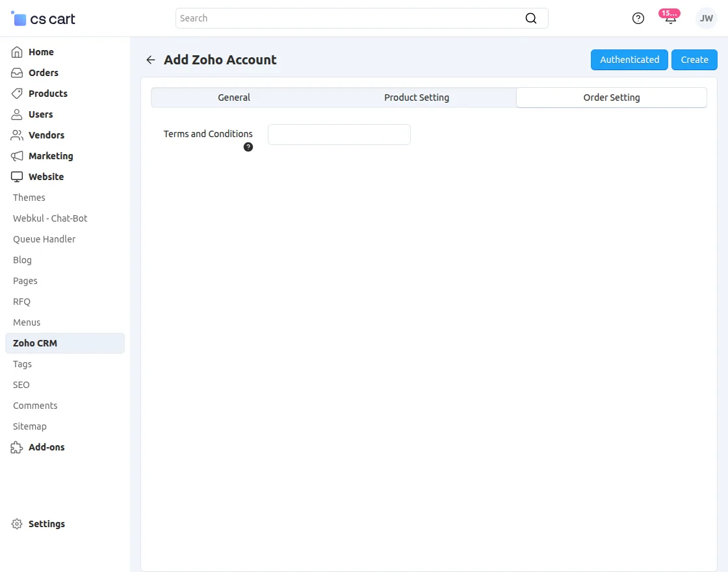Image resolution: width=728 pixels, height=572 pixels.
Task: Click the Authenticated button
Action: [x=629, y=59]
